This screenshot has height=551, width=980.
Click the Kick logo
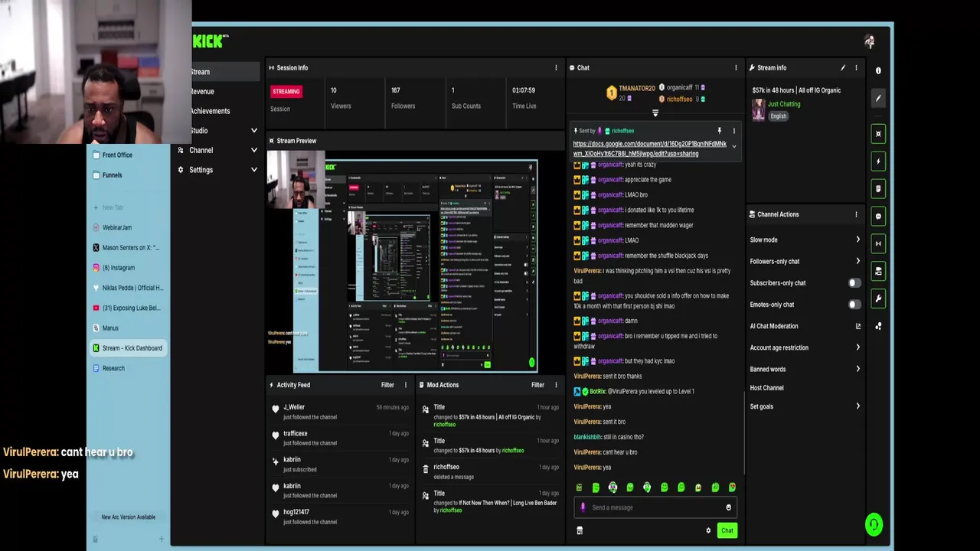[x=210, y=41]
